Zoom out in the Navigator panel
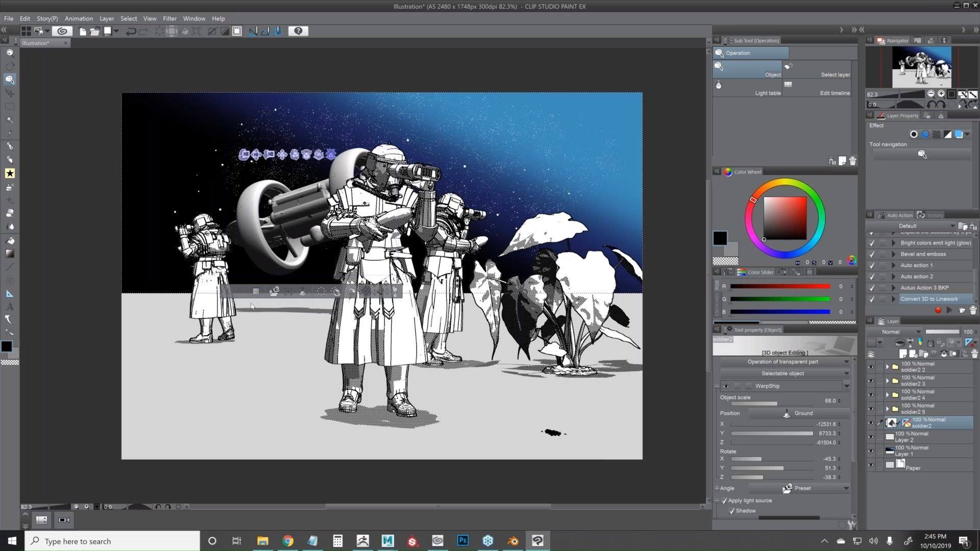The image size is (980, 551). click(931, 94)
